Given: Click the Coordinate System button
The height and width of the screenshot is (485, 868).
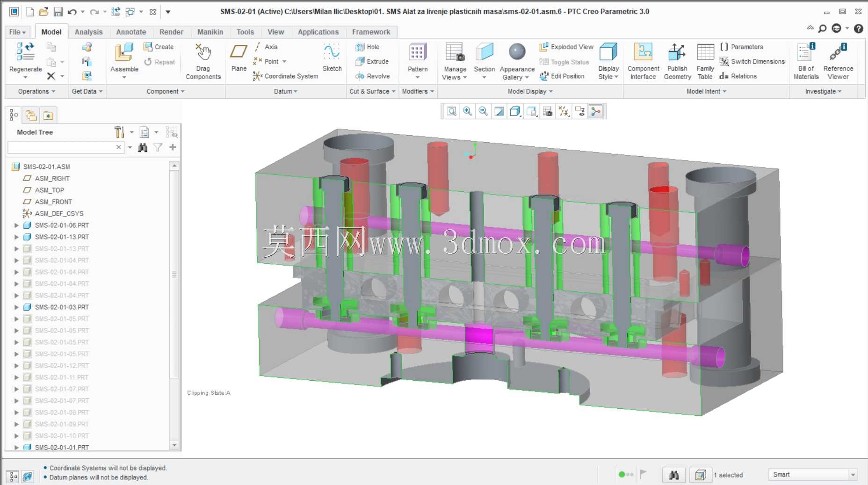Looking at the screenshot, I should click(x=285, y=76).
